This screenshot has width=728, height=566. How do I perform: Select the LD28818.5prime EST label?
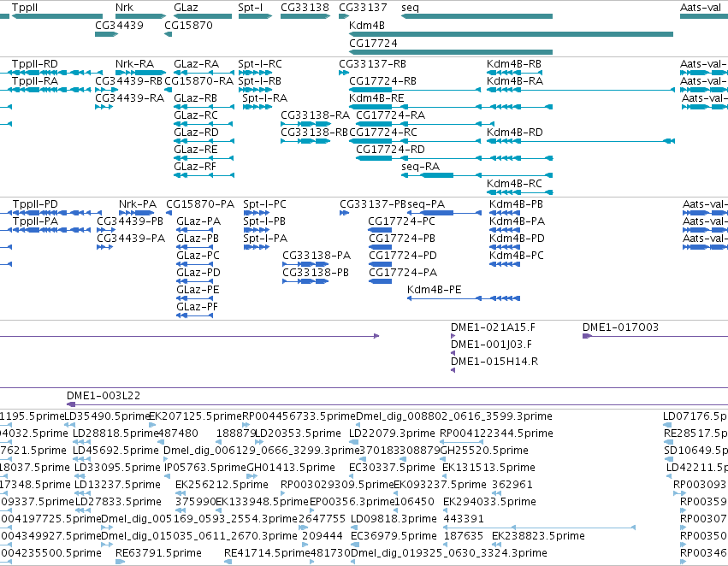[x=115, y=433]
